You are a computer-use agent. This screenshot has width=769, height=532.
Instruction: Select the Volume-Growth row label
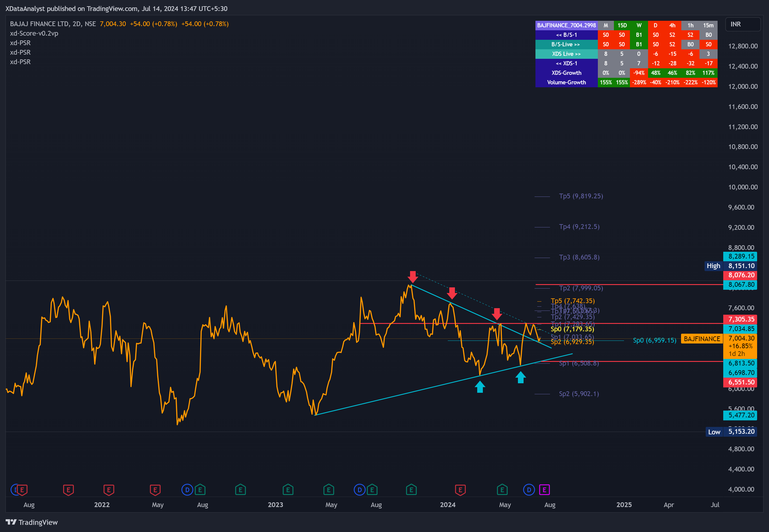tap(566, 82)
